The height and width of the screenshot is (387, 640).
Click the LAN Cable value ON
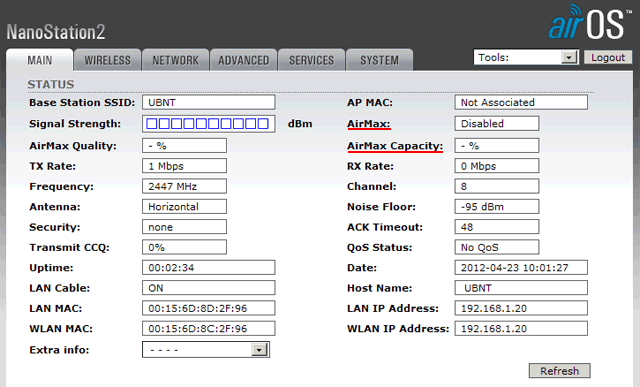point(209,288)
